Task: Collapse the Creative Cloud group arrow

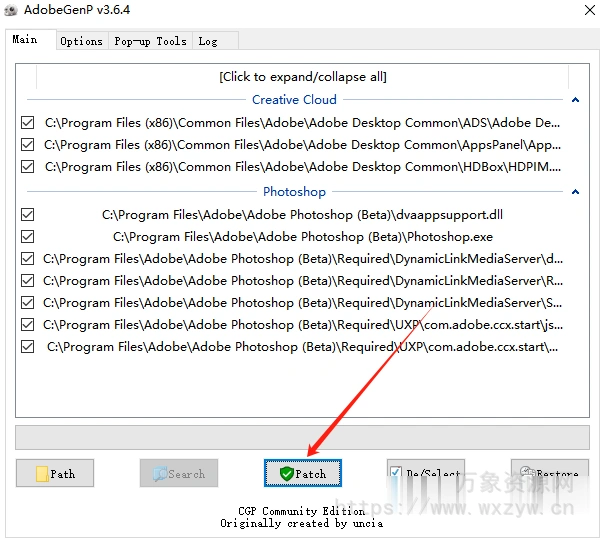Action: (x=575, y=100)
